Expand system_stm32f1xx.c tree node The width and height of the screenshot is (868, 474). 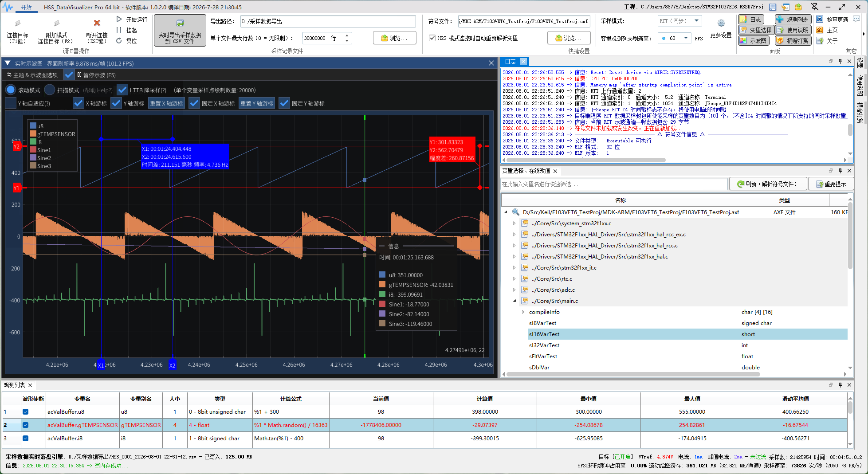tap(515, 223)
